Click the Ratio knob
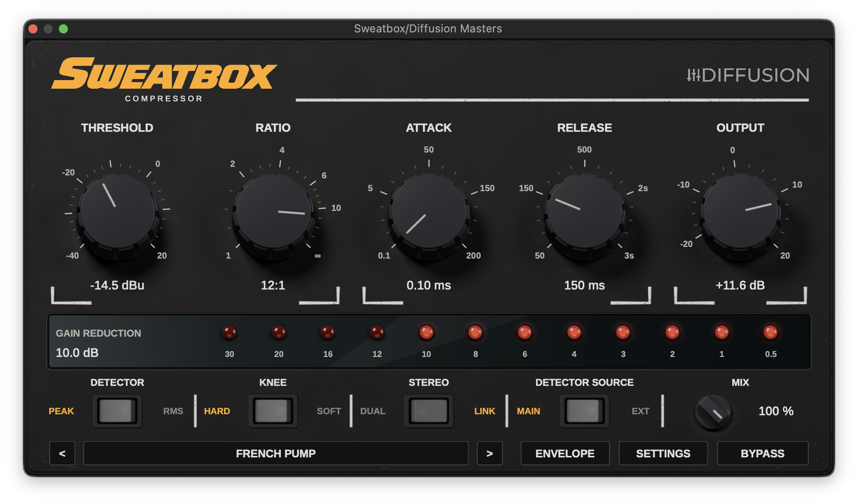Viewport: 858px width, 504px height. (273, 212)
